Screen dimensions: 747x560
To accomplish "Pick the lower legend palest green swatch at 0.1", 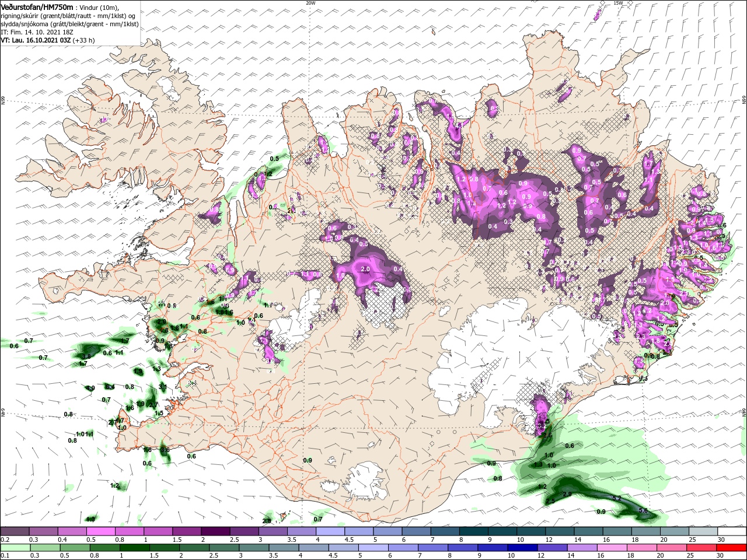I will [x=15, y=548].
